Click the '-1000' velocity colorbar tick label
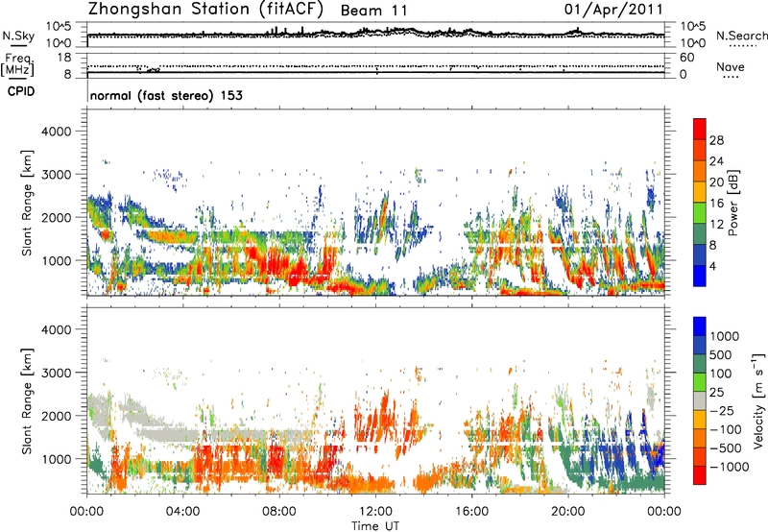This screenshot has width=768, height=532. (729, 467)
